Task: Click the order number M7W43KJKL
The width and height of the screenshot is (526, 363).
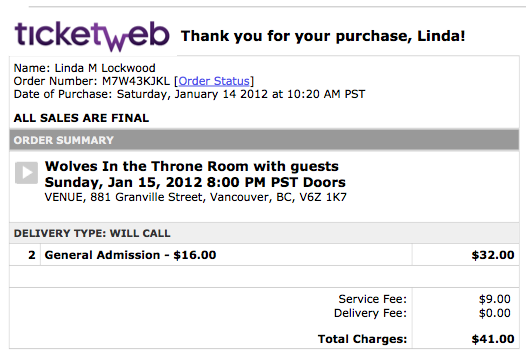Action: (x=136, y=81)
